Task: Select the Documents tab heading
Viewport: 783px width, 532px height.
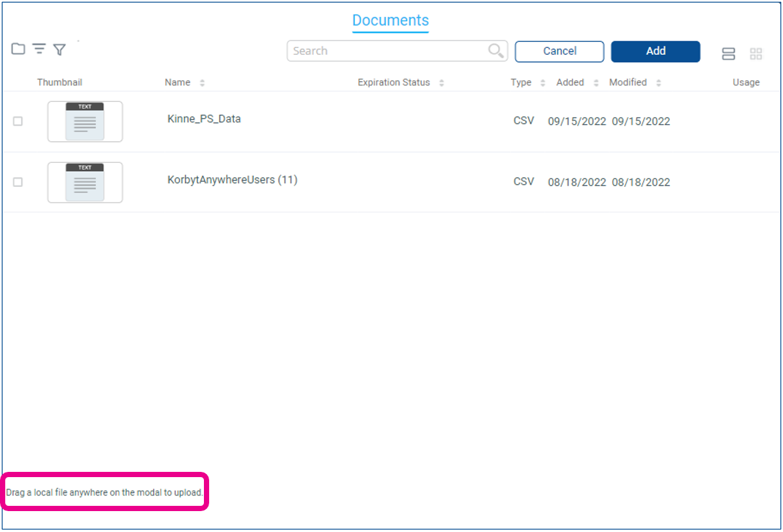Action: [390, 21]
